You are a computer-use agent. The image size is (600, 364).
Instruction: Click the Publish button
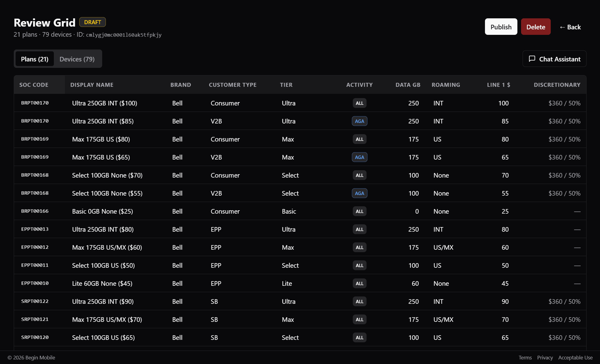coord(501,27)
